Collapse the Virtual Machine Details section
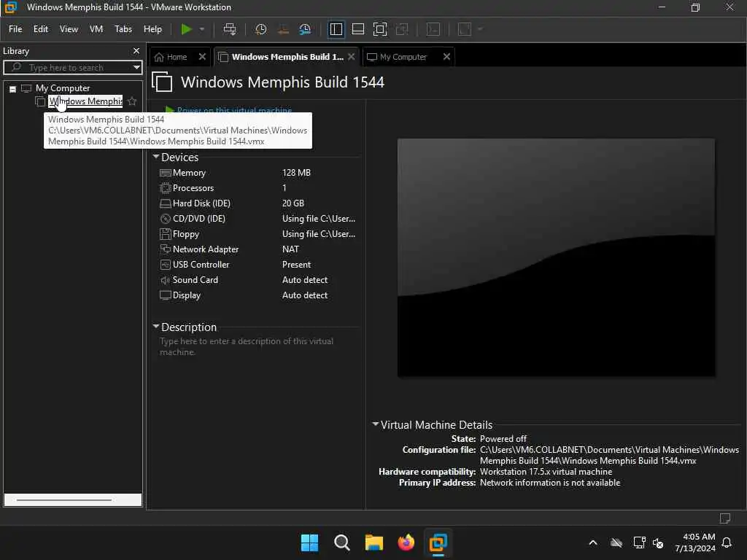Screen dimensions: 747x560 pyautogui.click(x=376, y=424)
